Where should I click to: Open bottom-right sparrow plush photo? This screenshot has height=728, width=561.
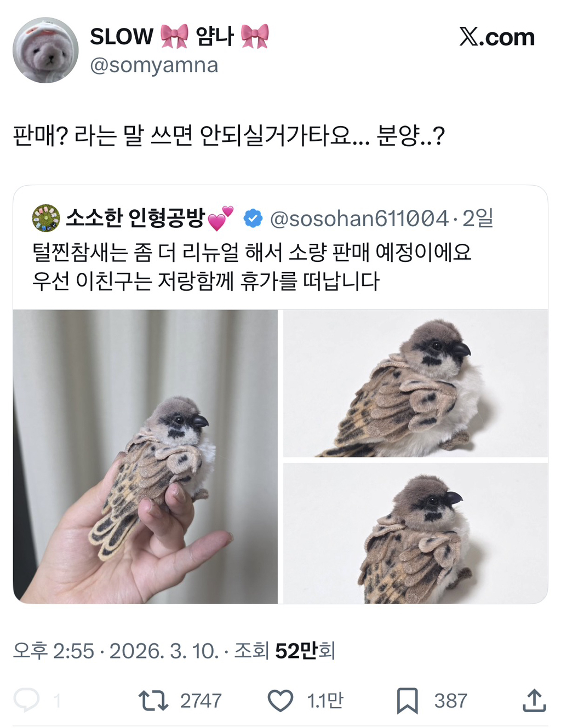coord(416,534)
